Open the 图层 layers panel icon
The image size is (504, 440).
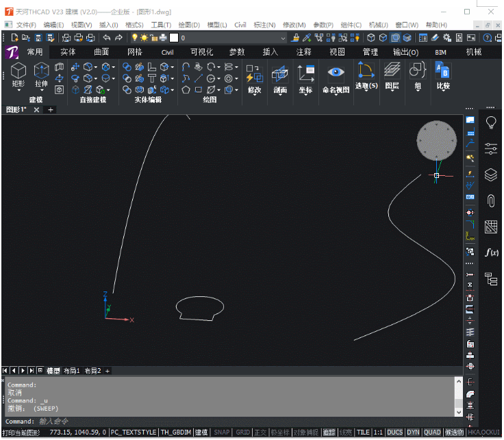(x=392, y=70)
